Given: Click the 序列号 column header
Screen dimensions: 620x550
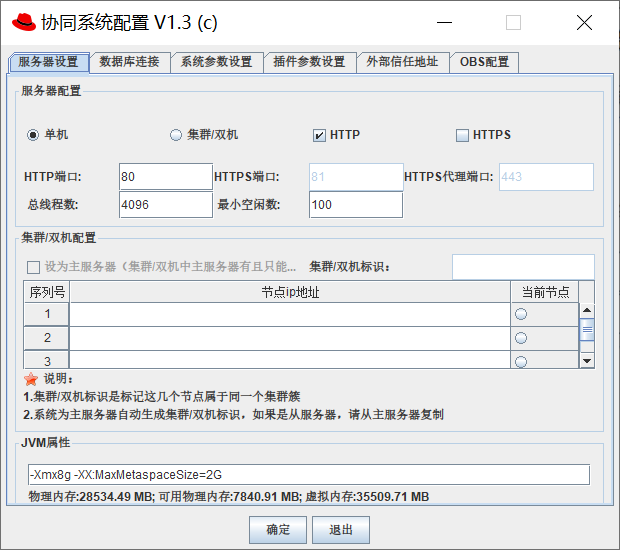Looking at the screenshot, I should click(47, 292).
